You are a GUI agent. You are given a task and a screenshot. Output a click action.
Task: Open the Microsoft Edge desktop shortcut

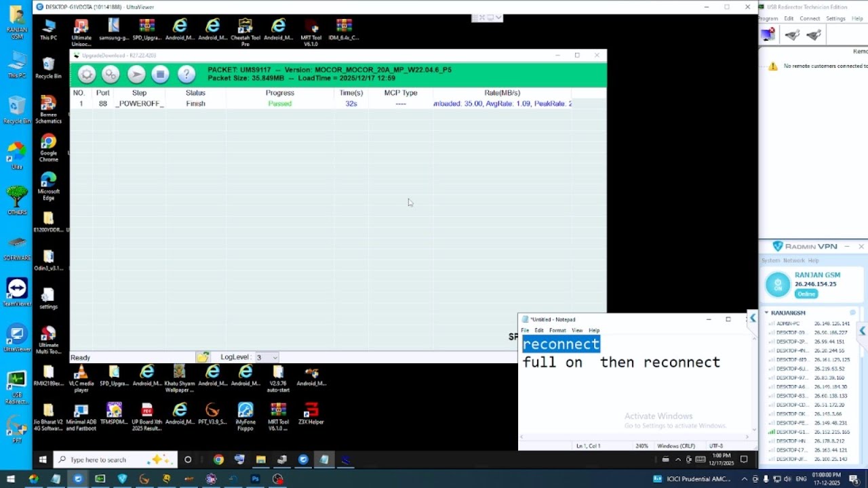[x=48, y=186]
